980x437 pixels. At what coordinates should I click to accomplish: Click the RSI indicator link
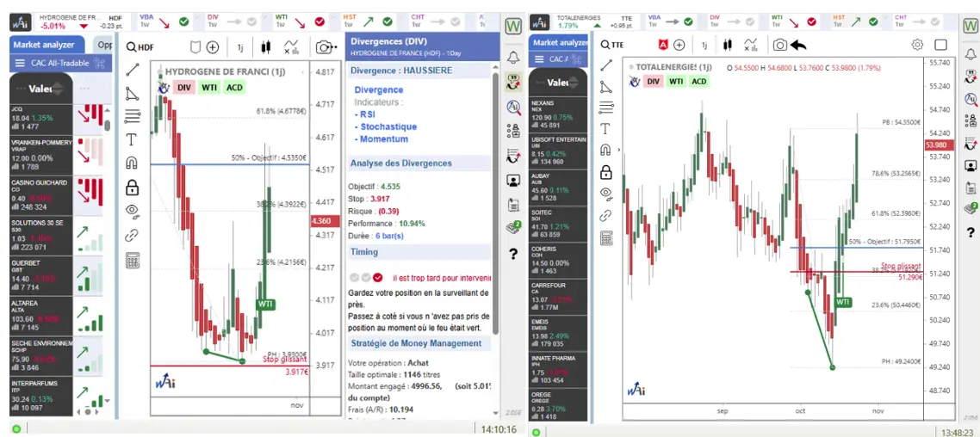pos(366,114)
